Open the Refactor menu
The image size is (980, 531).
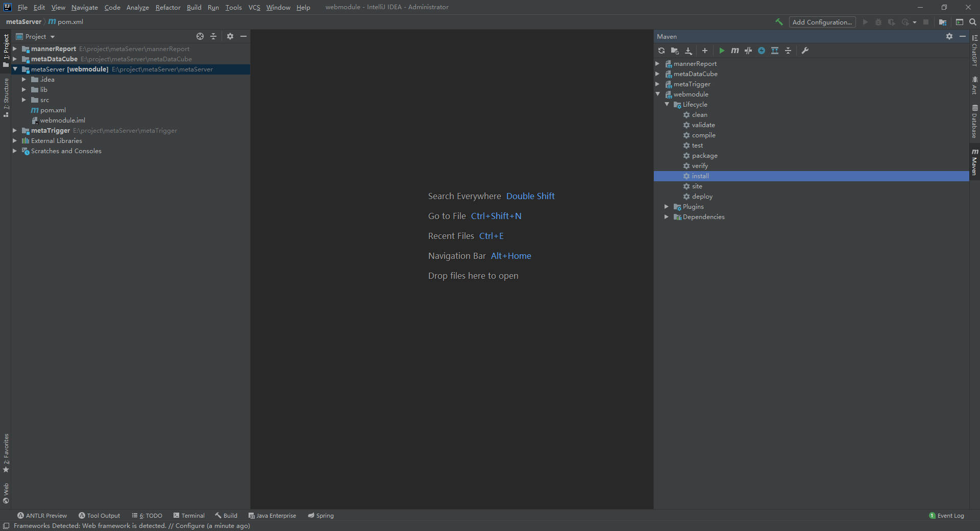point(168,7)
